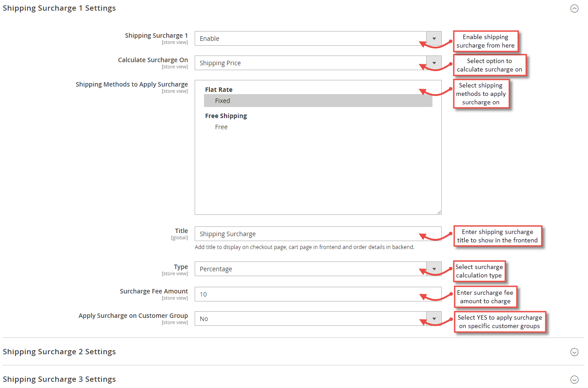Click the 'Add title to display' help text
This screenshot has height=388, width=588.
tap(304, 247)
